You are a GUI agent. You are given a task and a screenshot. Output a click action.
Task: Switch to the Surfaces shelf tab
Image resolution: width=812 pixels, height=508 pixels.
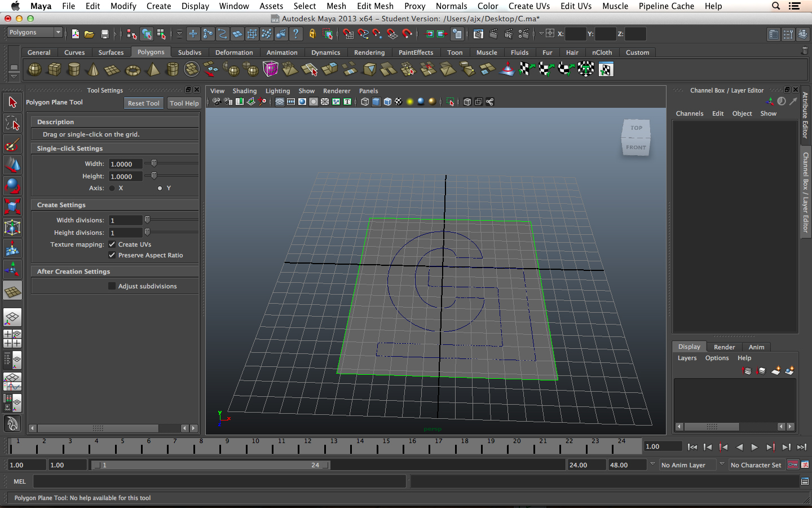coord(111,52)
